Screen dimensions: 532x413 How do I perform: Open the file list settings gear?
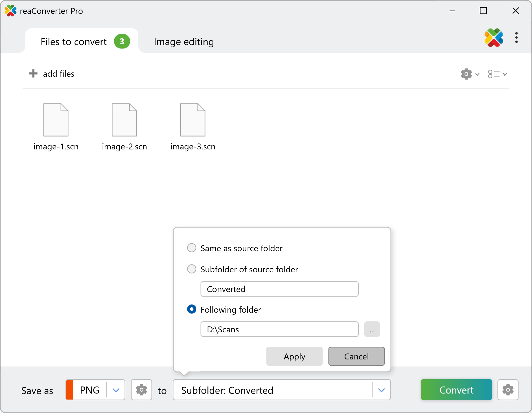[466, 74]
